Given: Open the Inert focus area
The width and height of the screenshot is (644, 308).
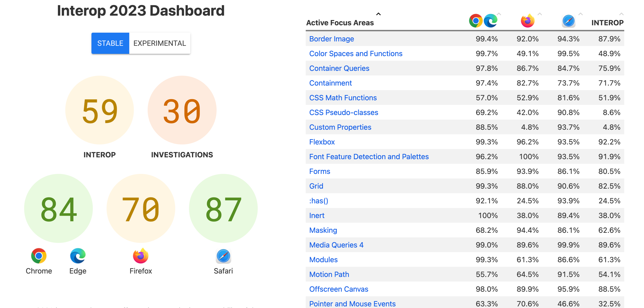Looking at the screenshot, I should pyautogui.click(x=317, y=216).
